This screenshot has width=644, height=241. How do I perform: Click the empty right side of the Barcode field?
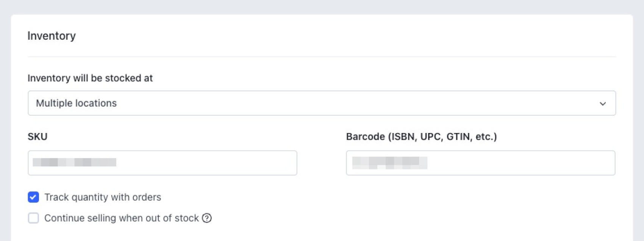549,163
